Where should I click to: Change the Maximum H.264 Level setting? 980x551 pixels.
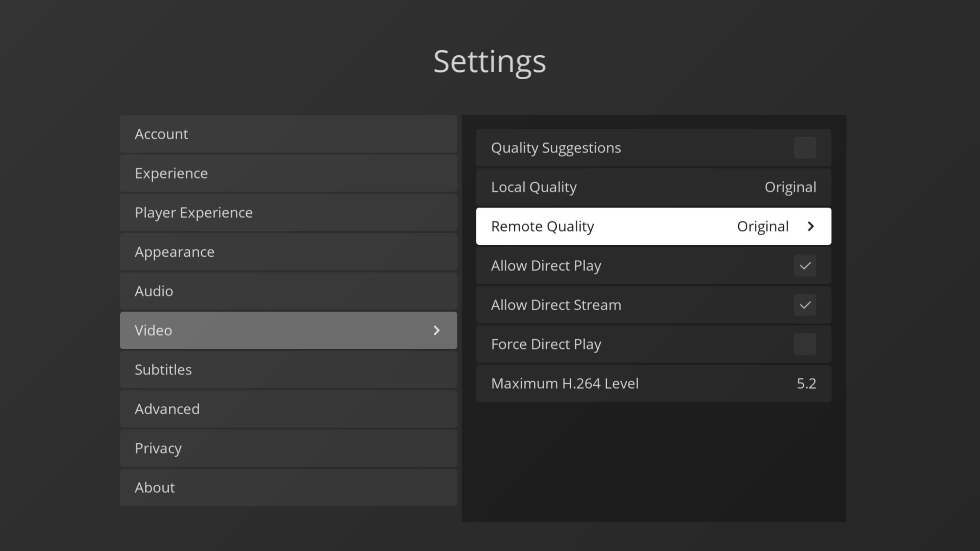point(654,383)
